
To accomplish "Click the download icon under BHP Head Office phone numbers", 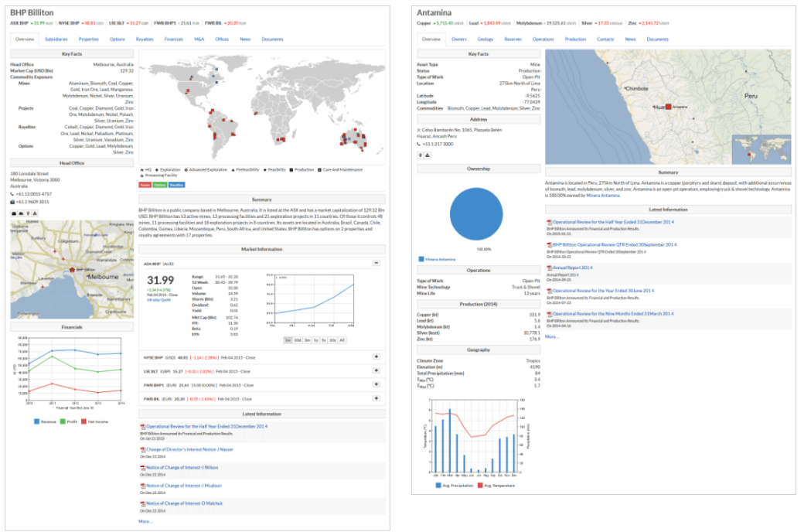I will click(35, 213).
